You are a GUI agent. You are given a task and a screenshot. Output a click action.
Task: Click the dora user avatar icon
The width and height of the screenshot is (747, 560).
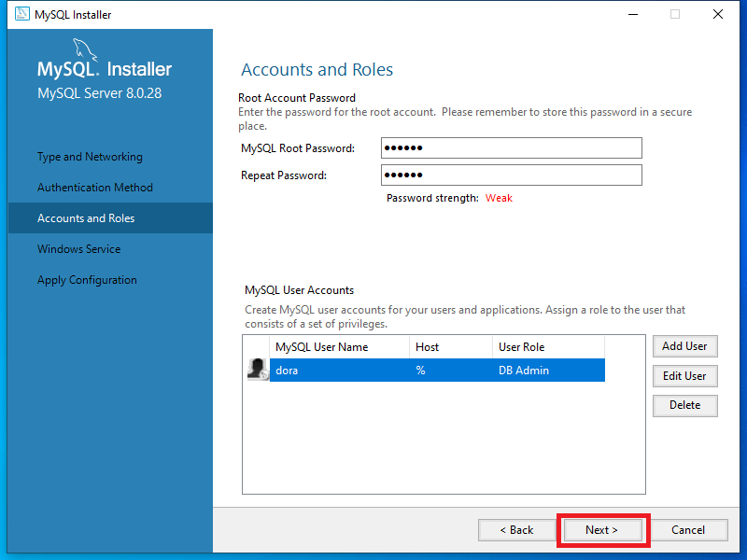(258, 370)
